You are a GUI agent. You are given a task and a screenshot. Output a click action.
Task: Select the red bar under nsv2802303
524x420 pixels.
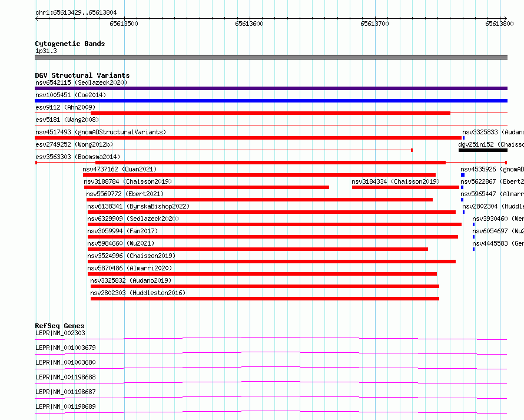[x=265, y=299]
